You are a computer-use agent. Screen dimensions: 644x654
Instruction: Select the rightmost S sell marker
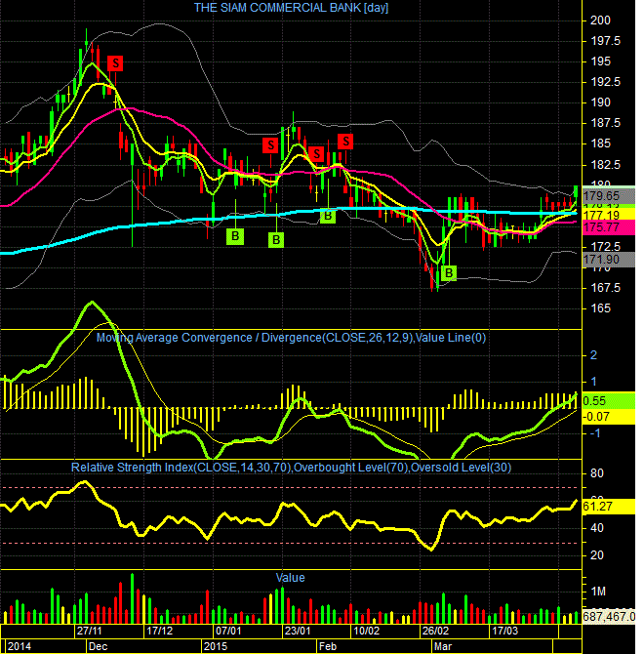click(345, 142)
